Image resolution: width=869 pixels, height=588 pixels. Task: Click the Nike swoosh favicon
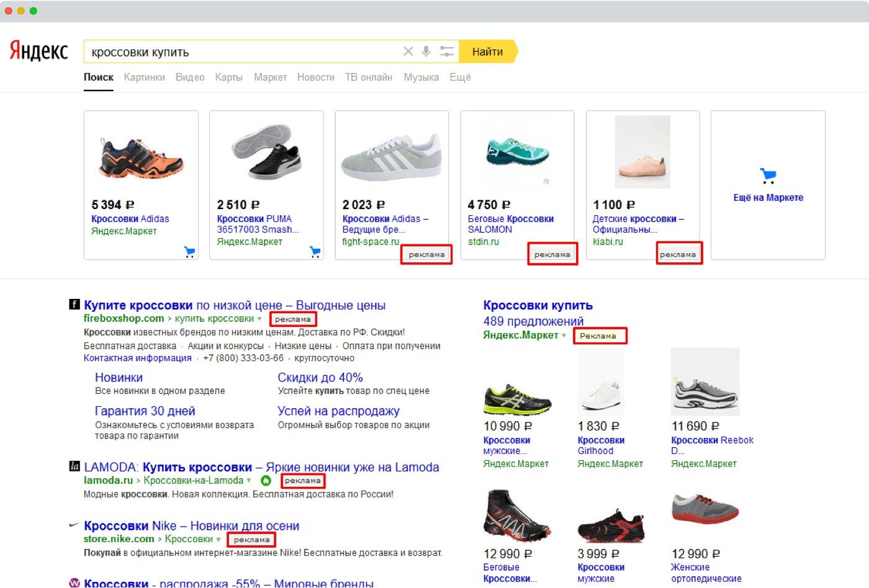tap(74, 525)
